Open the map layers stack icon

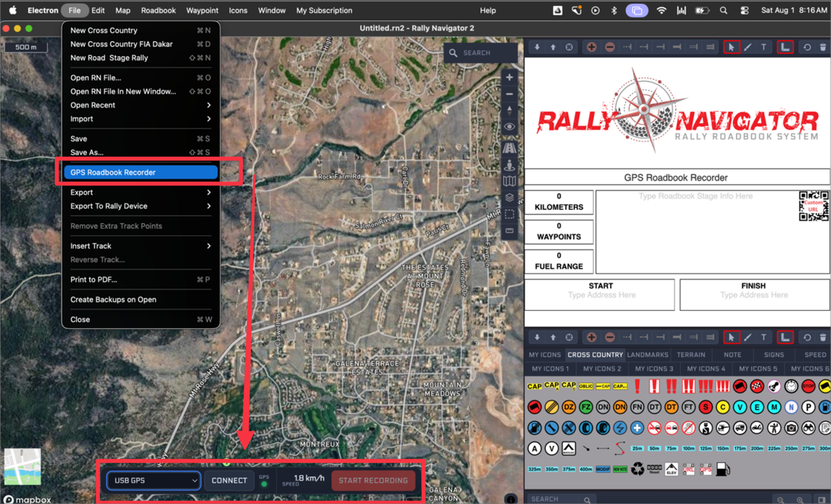(509, 198)
